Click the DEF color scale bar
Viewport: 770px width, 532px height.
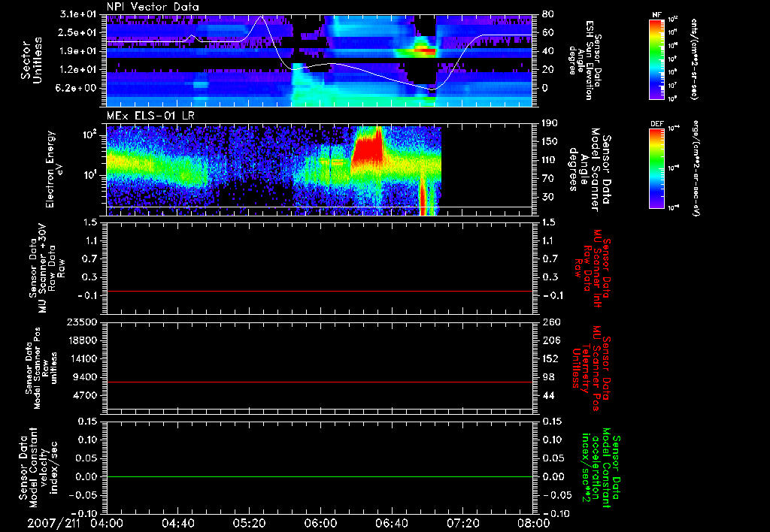(657, 168)
